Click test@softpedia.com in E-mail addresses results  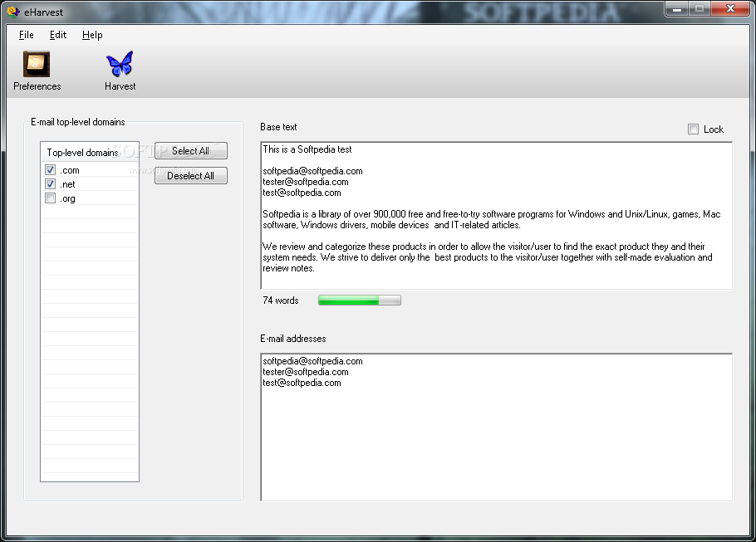click(x=302, y=383)
